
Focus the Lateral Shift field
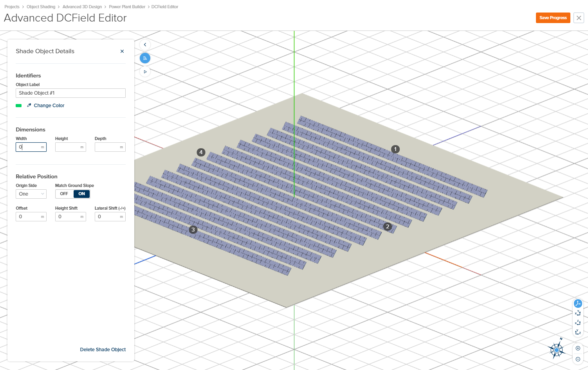110,217
